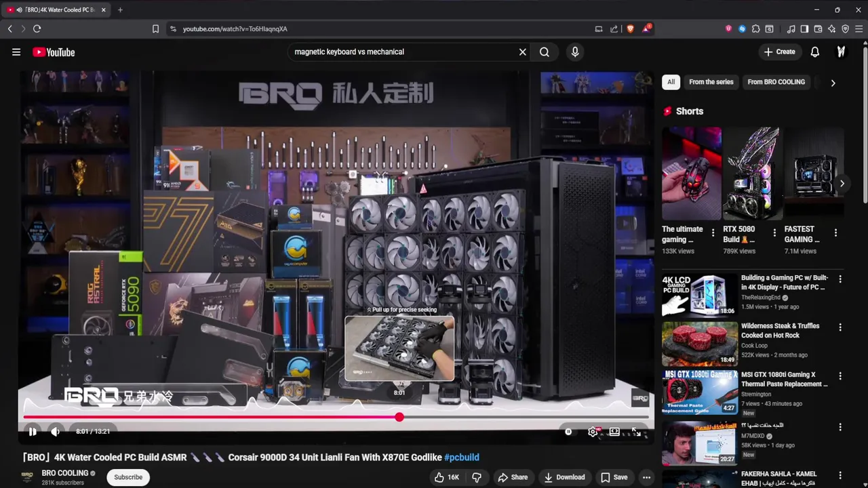Reload the page in the browser toolbar
The width and height of the screenshot is (868, 488).
pos(37,28)
